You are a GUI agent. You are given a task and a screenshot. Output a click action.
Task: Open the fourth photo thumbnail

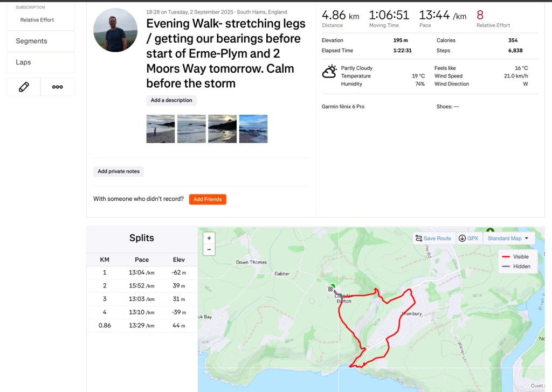tap(253, 129)
